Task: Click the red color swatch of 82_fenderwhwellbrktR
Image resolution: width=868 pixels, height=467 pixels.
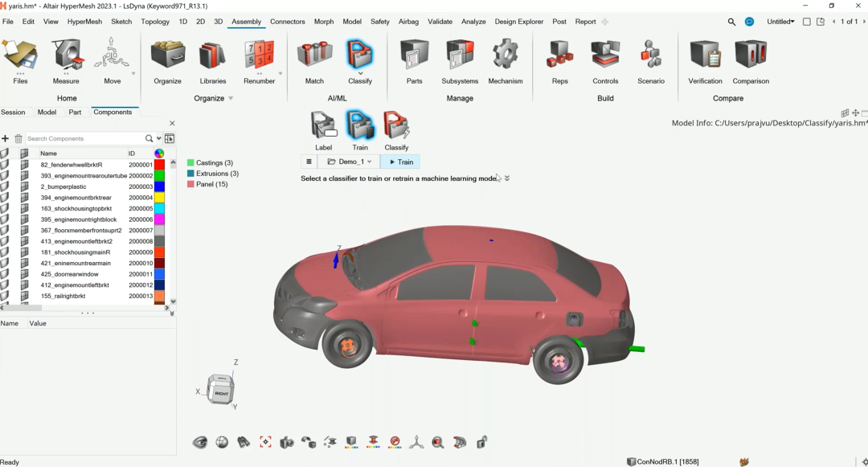Action: click(x=159, y=164)
